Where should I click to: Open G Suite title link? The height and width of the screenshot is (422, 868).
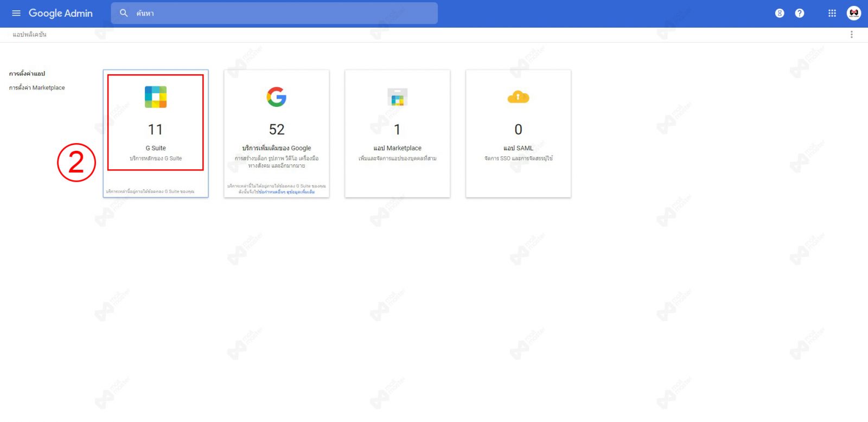[156, 148]
